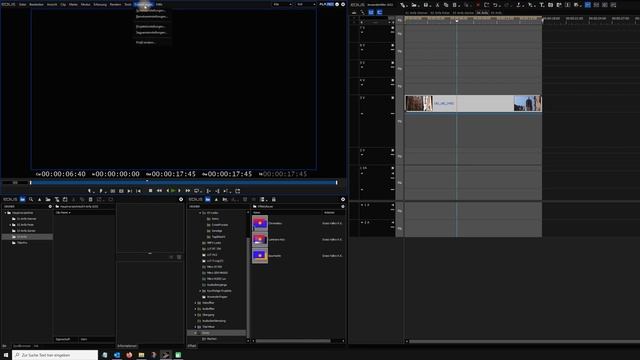This screenshot has width=640, height=360.
Task: Select Systemeinstellungen from the open menu
Action: (151, 10)
